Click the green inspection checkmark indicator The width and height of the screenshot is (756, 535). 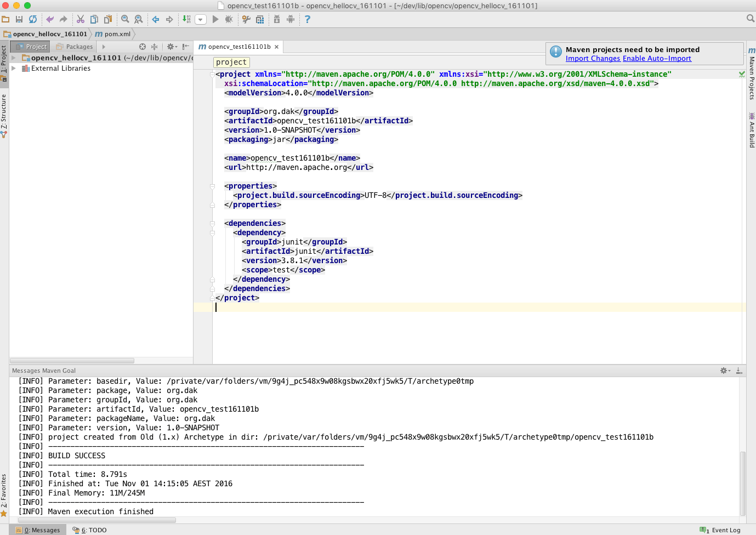point(742,74)
